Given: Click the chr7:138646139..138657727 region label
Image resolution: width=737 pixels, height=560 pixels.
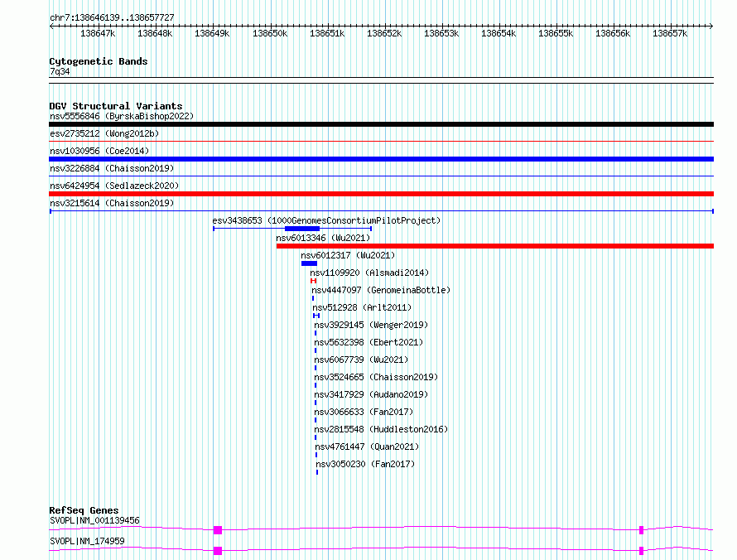Looking at the screenshot, I should point(112,17).
